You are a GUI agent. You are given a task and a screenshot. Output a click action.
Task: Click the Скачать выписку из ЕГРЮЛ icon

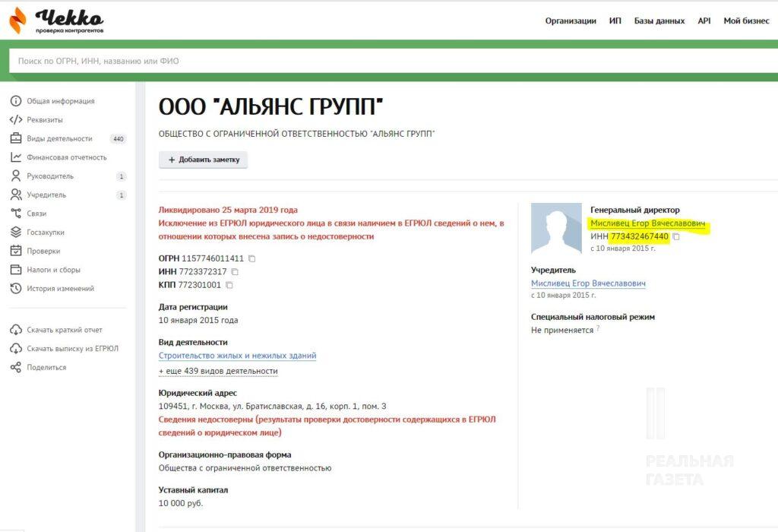pyautogui.click(x=15, y=349)
